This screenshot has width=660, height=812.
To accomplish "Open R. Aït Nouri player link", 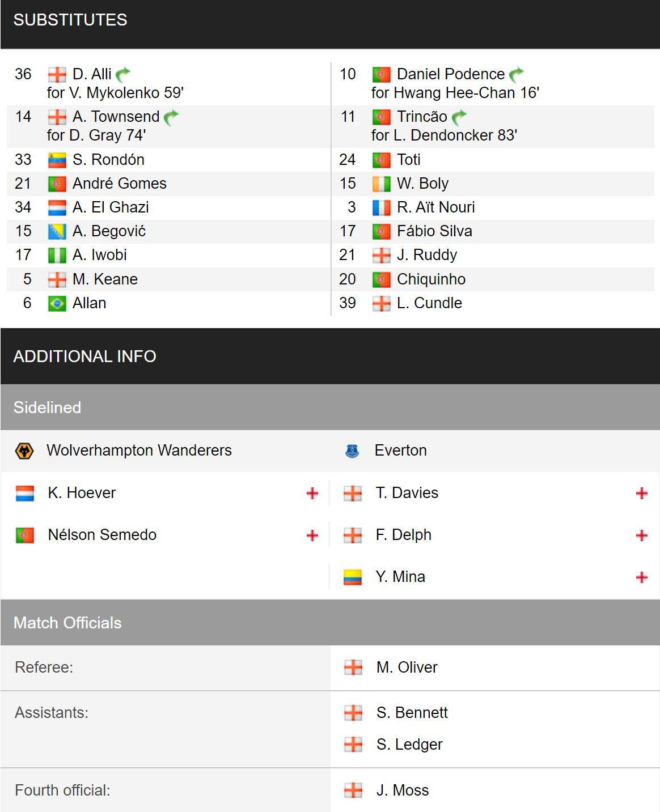I will tap(436, 207).
